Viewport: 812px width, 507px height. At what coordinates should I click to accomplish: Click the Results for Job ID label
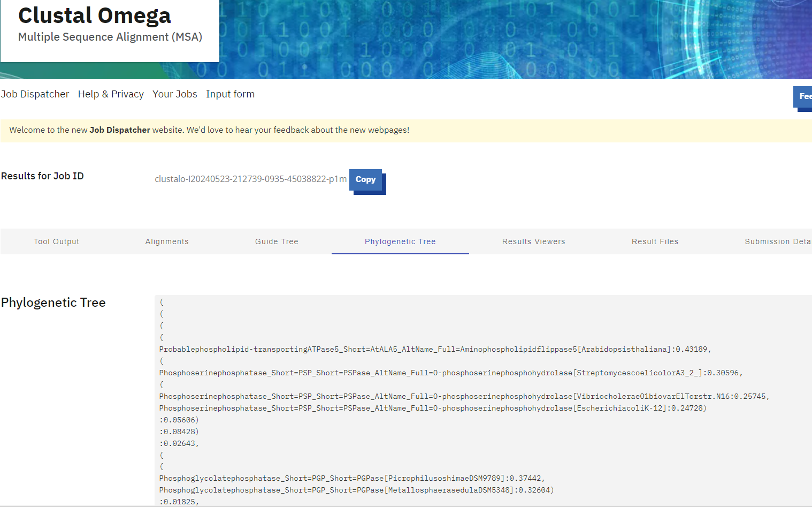pyautogui.click(x=42, y=176)
